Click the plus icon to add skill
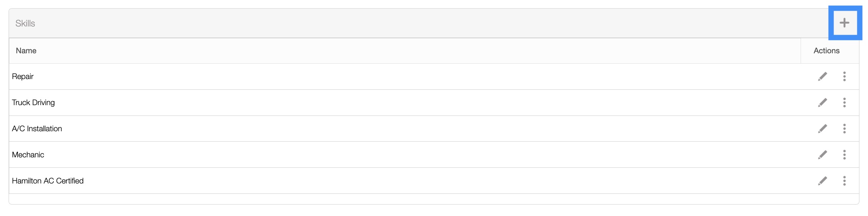This screenshot has height=216, width=868. point(844,23)
